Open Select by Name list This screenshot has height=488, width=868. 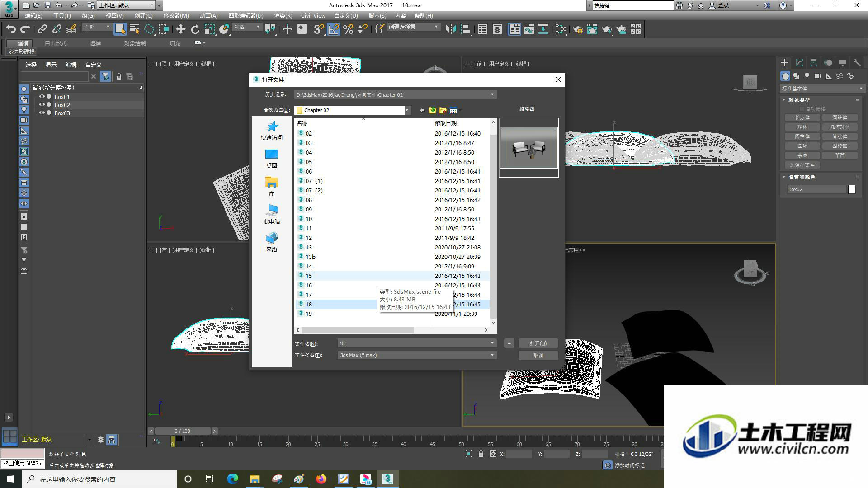[x=134, y=29]
